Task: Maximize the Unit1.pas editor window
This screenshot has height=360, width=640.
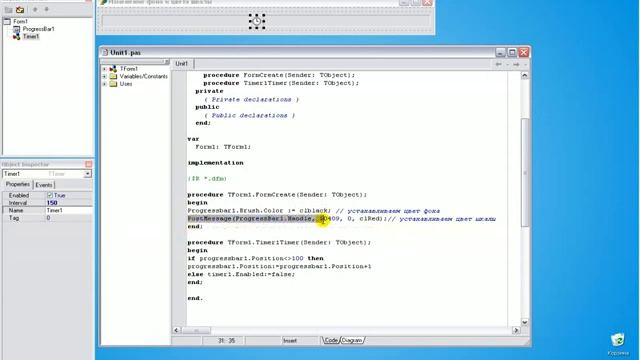Action: coord(512,52)
